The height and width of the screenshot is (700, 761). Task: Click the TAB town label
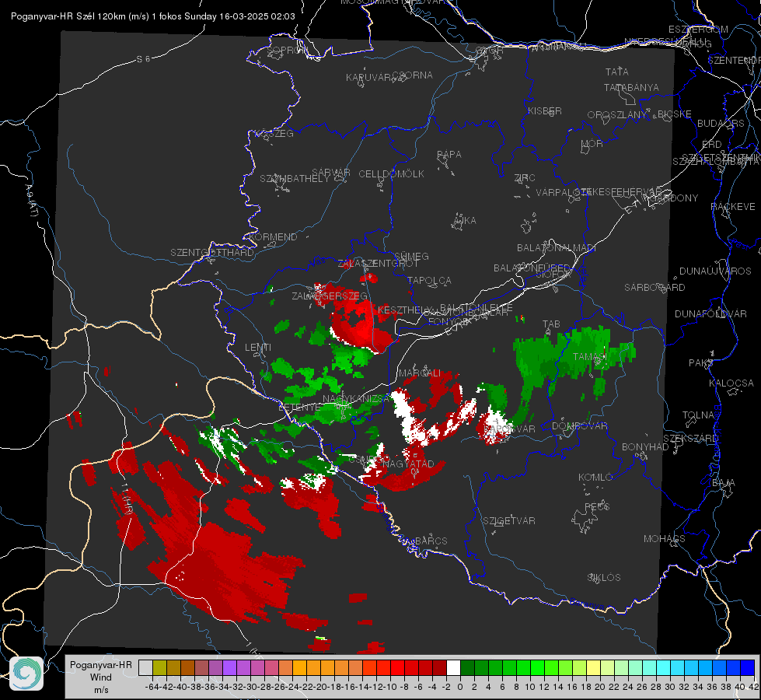click(x=551, y=324)
